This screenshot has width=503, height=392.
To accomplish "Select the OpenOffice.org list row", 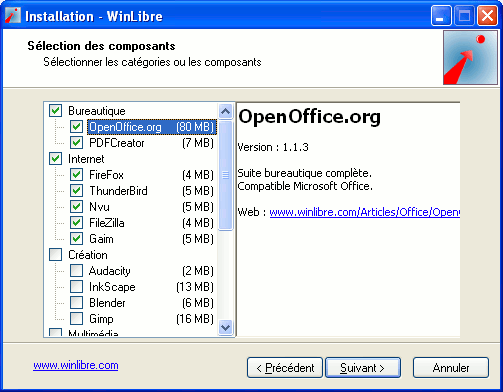I will coord(152,127).
